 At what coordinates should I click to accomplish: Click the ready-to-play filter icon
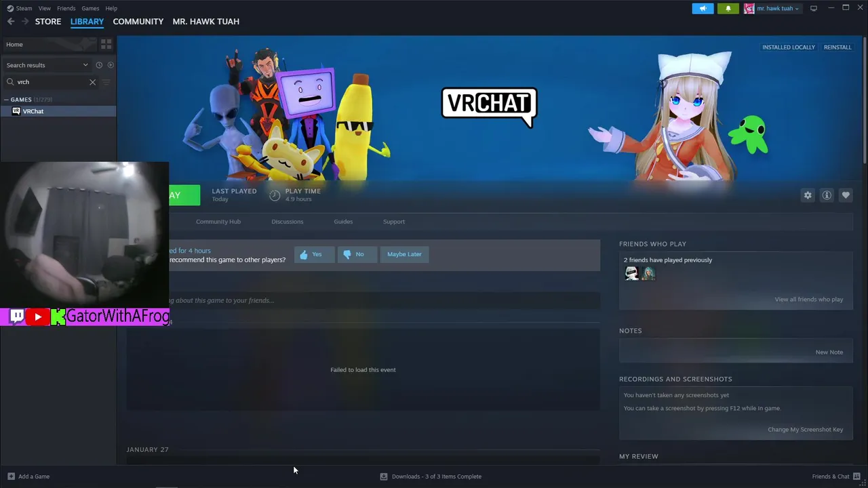tap(111, 65)
